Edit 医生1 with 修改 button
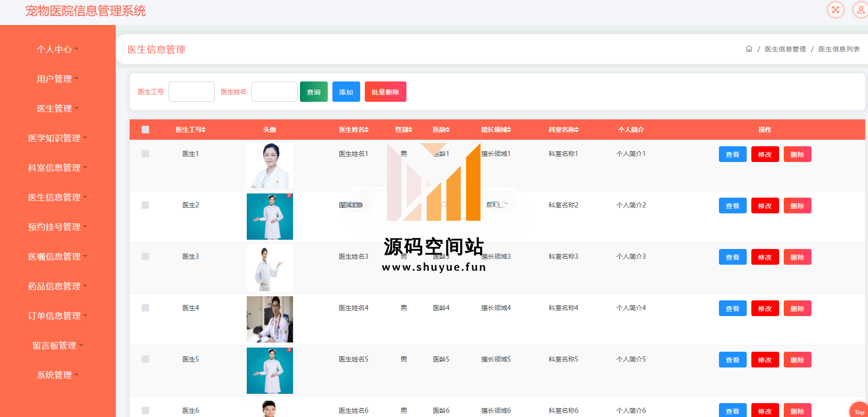868x417 pixels. click(765, 154)
